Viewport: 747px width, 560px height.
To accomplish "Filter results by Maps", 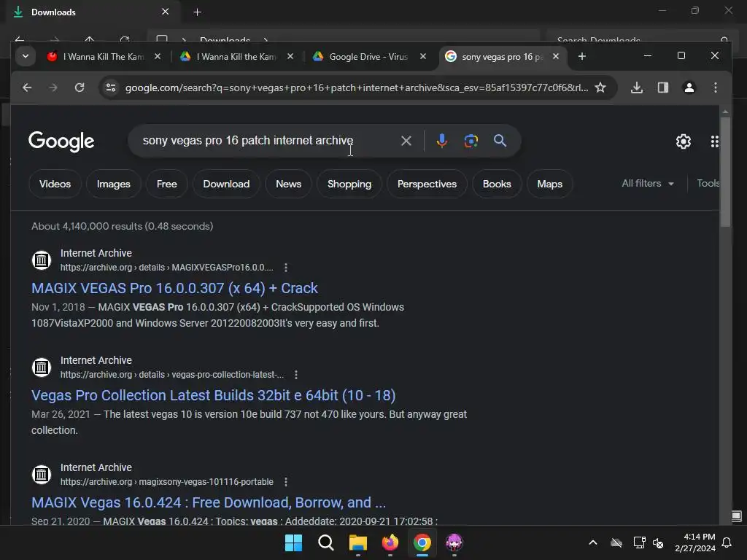I will (550, 184).
